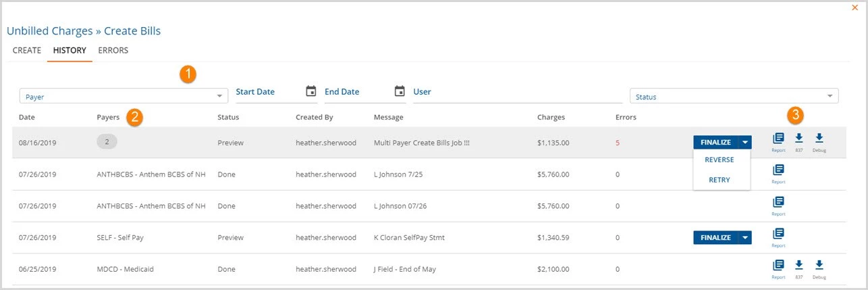
Task: Open the ERRORS tab
Action: (x=113, y=51)
